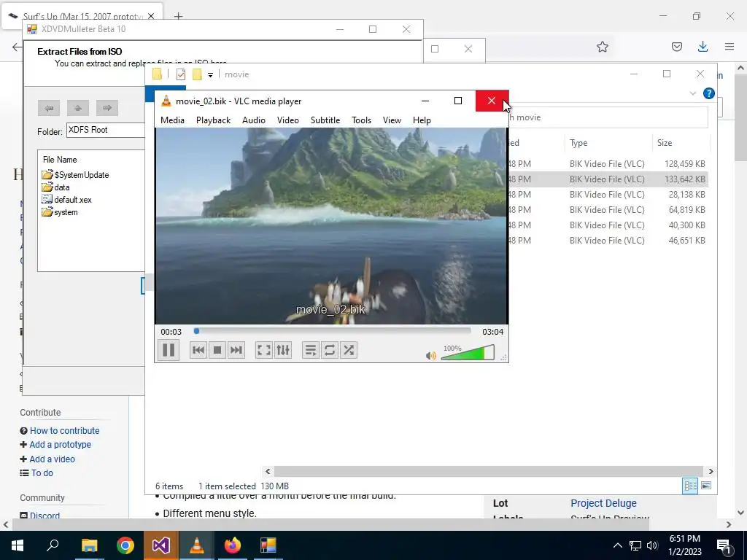This screenshot has height=560, width=747.
Task: Open the Project Deluge link
Action: click(603, 503)
